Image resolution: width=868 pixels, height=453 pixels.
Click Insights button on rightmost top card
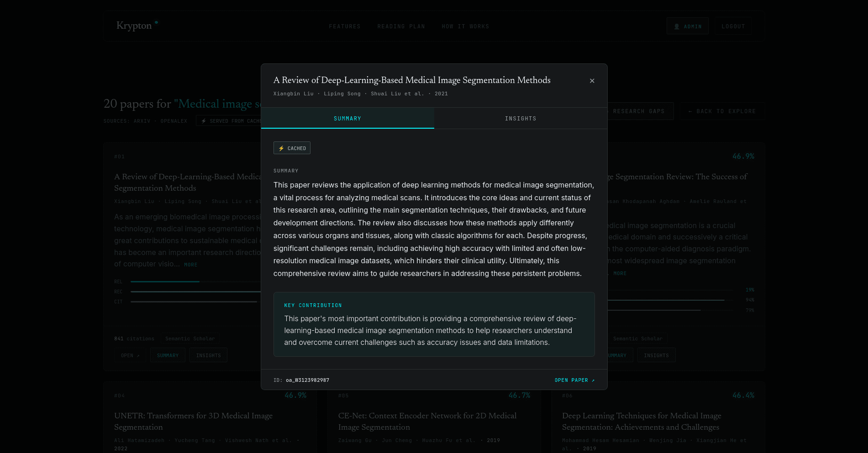click(656, 355)
